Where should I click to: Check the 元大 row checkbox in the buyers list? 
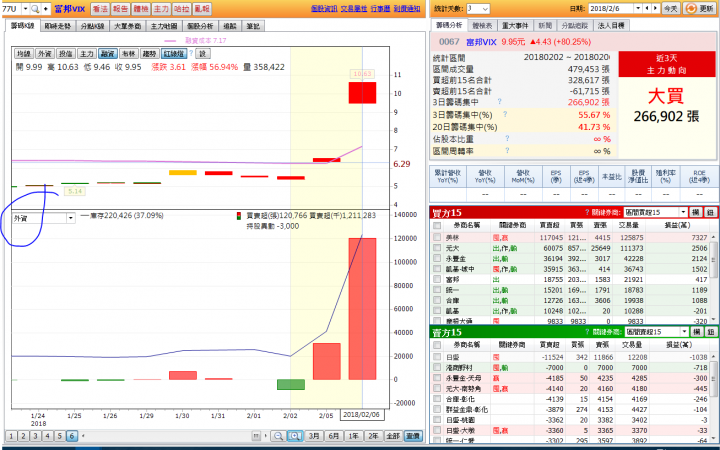437,248
